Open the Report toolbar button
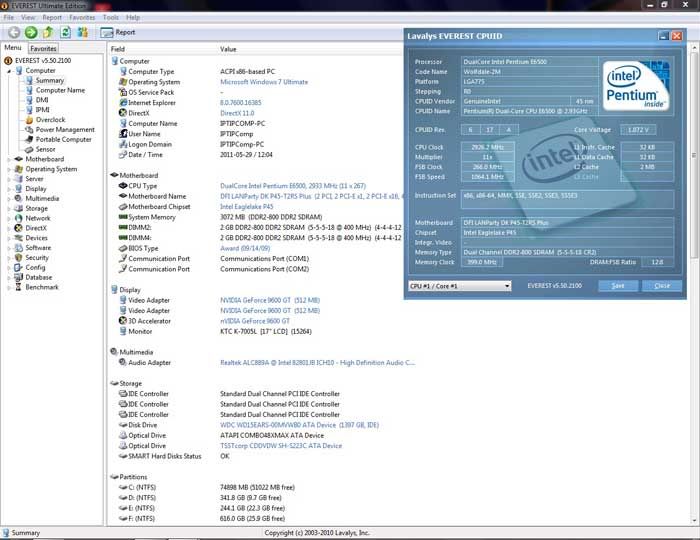Screen dimensions: 700x540 click(118, 32)
